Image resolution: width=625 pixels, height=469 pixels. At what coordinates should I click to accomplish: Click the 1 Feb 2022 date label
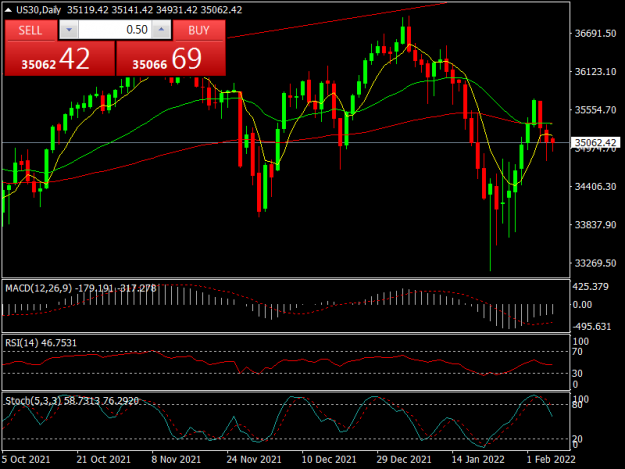pos(551,459)
